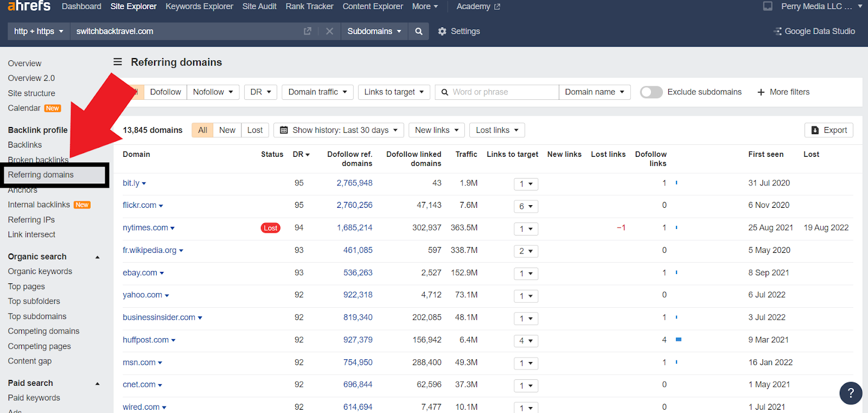Open Referring IPs in the sidebar

pos(31,220)
